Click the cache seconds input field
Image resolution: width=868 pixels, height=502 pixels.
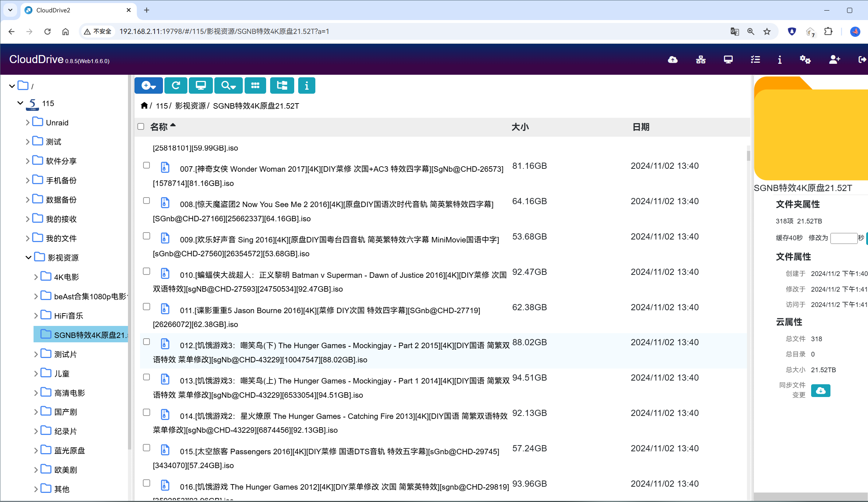click(x=843, y=238)
